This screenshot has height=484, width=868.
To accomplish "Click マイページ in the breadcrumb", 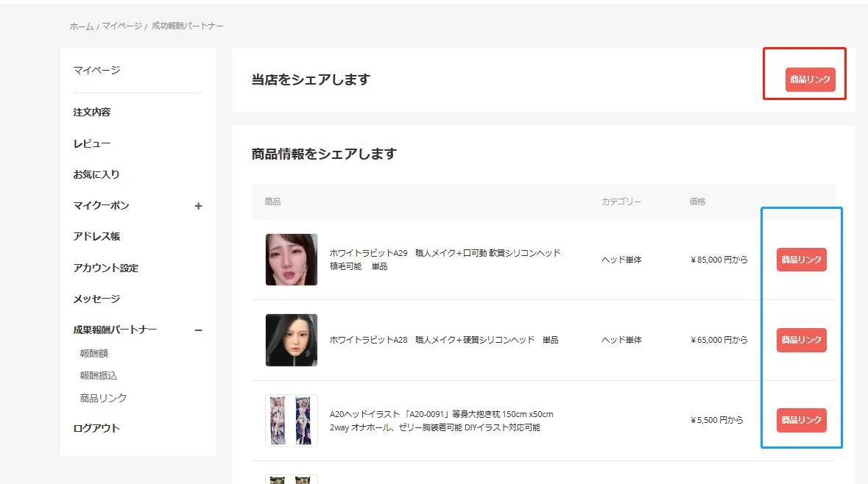I will point(121,26).
